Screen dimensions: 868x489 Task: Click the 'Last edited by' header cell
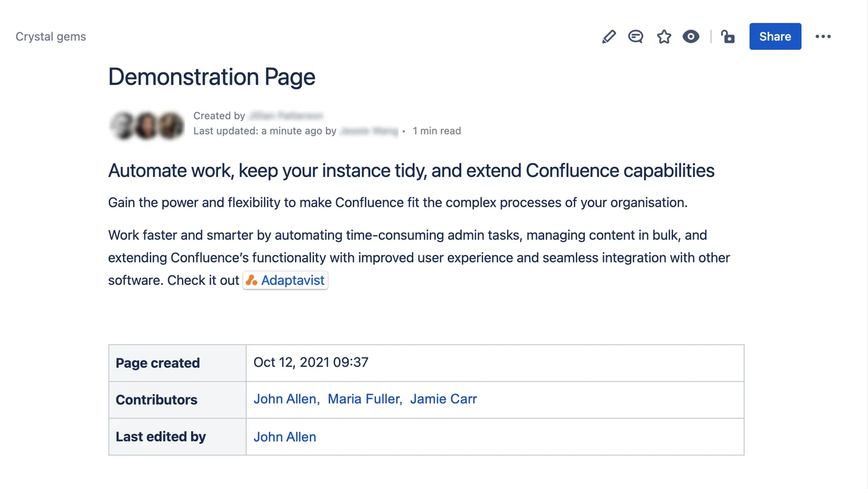coord(177,437)
